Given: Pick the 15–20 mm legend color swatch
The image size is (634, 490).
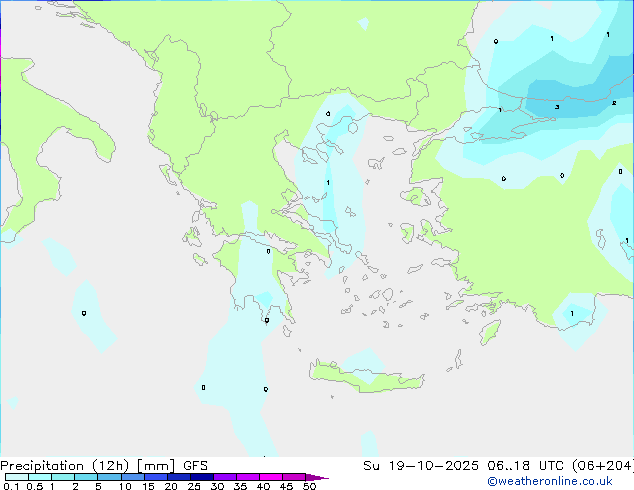Looking at the screenshot, I should (x=156, y=477).
